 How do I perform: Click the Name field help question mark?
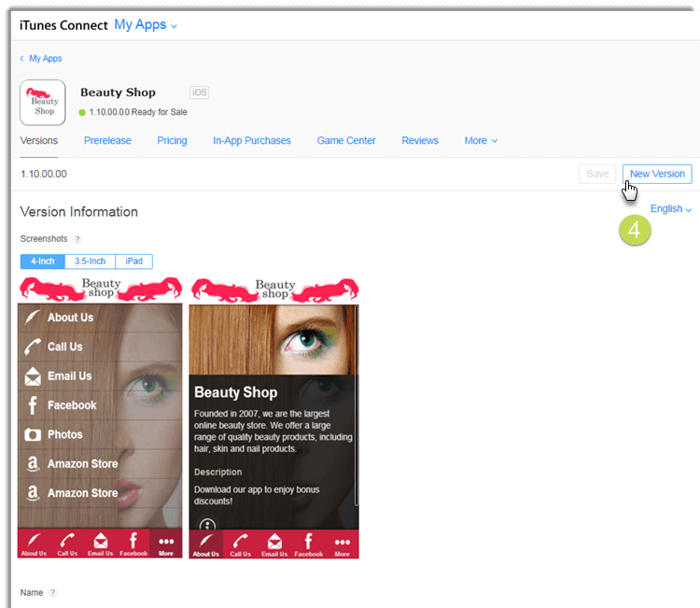[53, 592]
